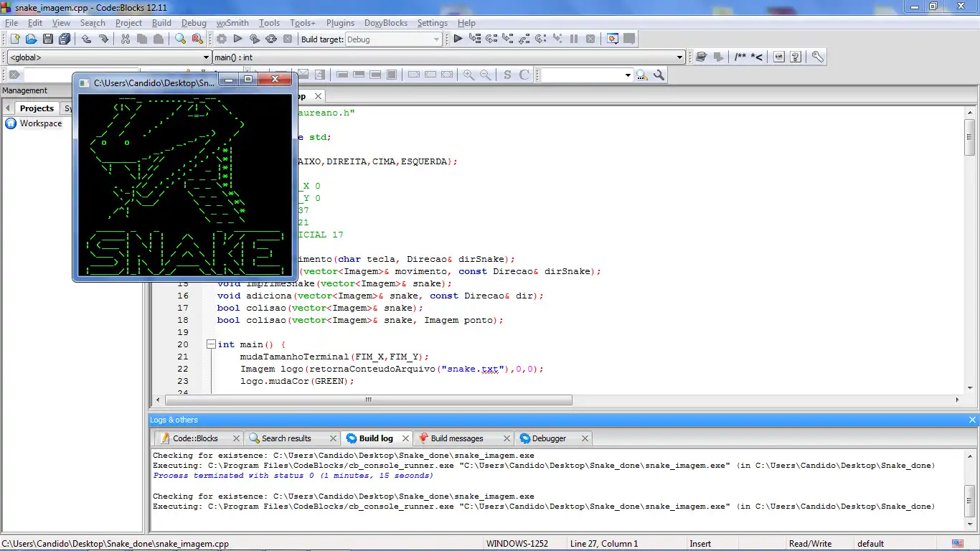980x551 pixels.
Task: Click the flag icon in status bar
Action: click(958, 544)
